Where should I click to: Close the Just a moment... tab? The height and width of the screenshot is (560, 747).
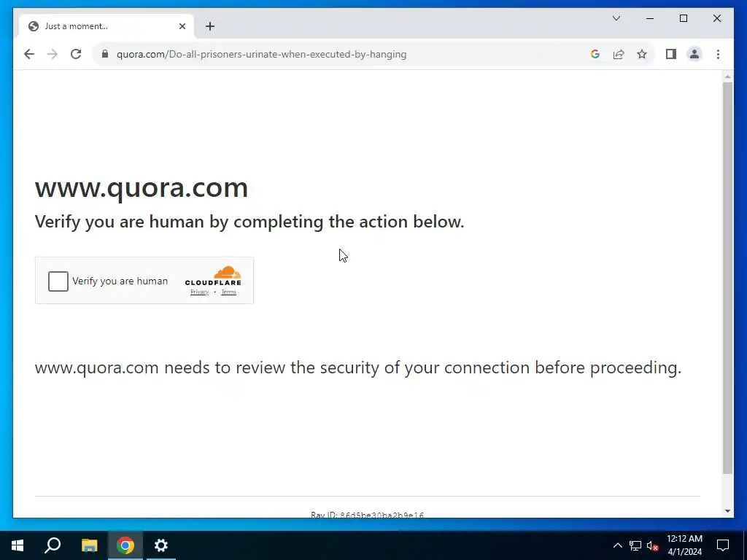click(x=182, y=26)
